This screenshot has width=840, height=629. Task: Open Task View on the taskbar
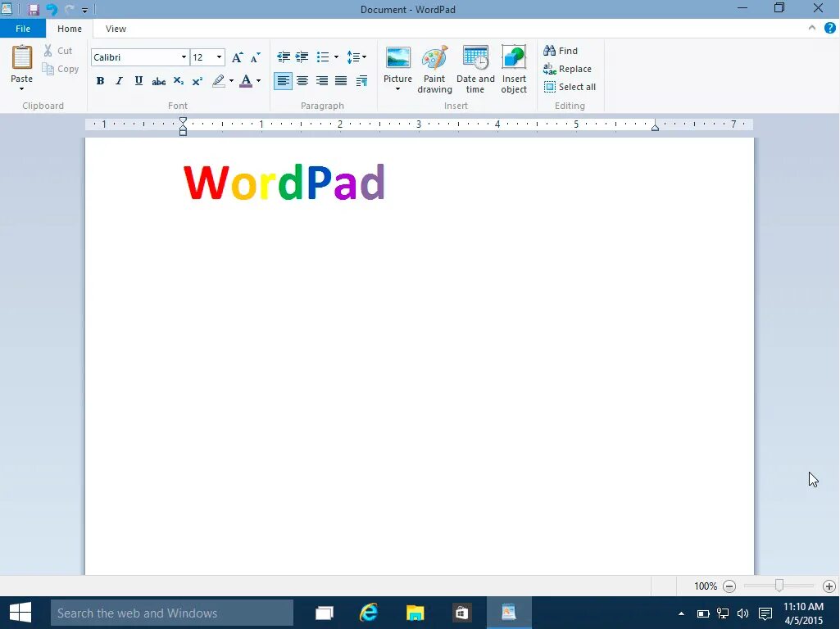pyautogui.click(x=324, y=613)
